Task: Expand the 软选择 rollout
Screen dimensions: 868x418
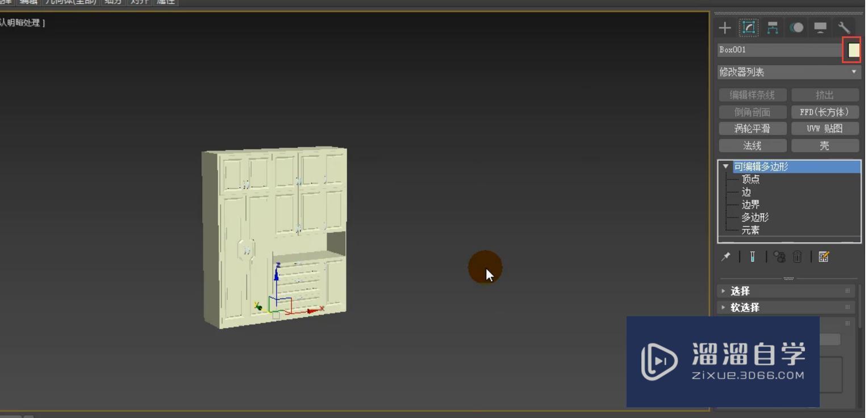Action: [787, 307]
